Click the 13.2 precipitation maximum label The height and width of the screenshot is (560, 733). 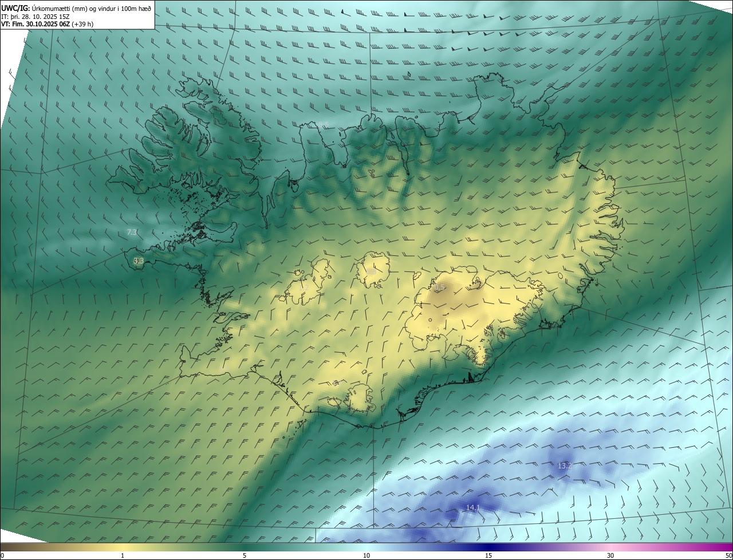pyautogui.click(x=565, y=466)
